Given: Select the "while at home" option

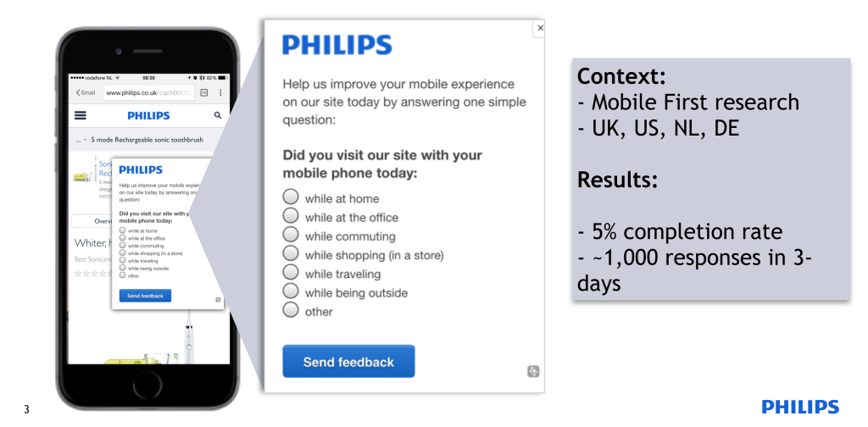Looking at the screenshot, I should 291,198.
